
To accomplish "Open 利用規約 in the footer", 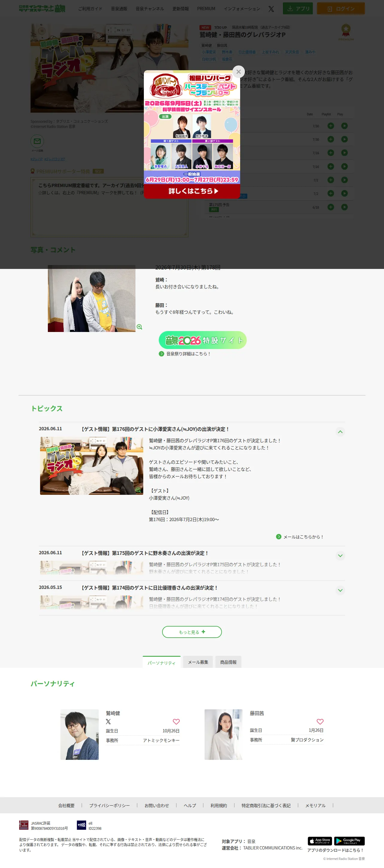I will [219, 805].
